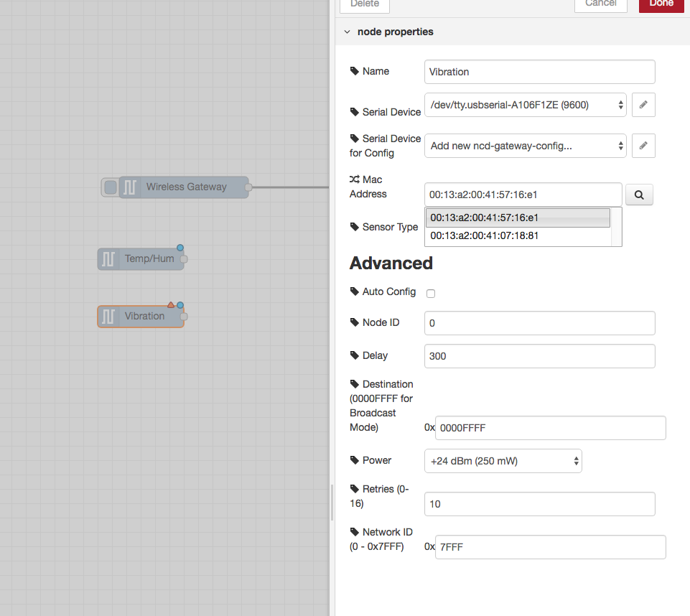Select the Wireless Gateway node label
Image resolution: width=690 pixels, height=616 pixels.
point(187,187)
